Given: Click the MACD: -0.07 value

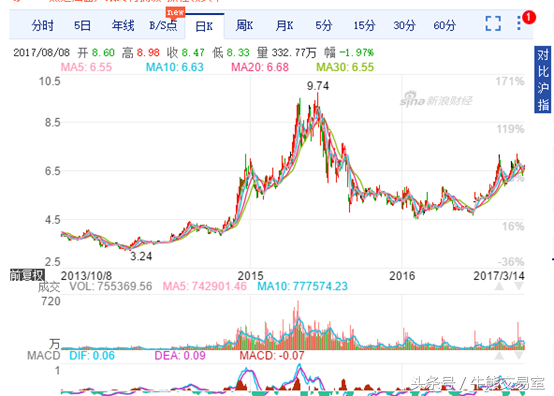Looking at the screenshot, I should (272, 355).
